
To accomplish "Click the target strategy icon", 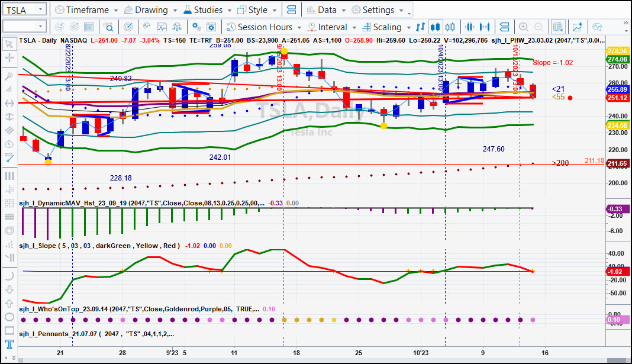I will point(128,27).
